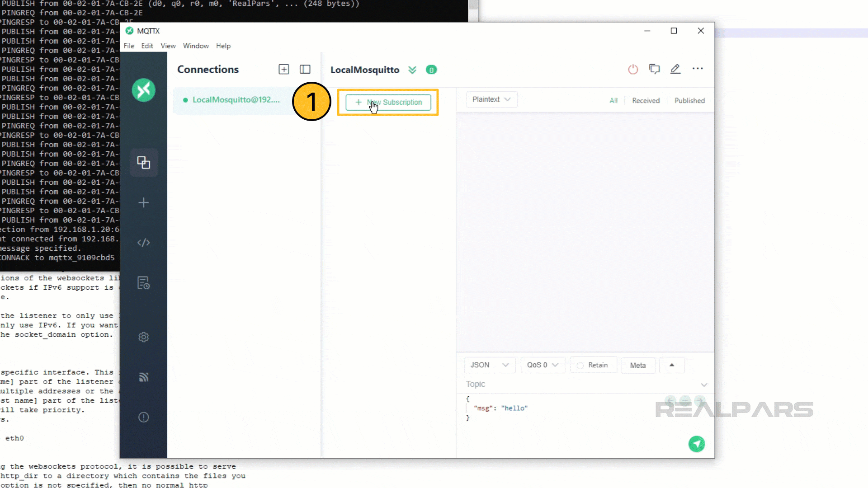Viewport: 868px width, 488px height.
Task: Click the LocalMosquitto connection title
Action: 365,70
